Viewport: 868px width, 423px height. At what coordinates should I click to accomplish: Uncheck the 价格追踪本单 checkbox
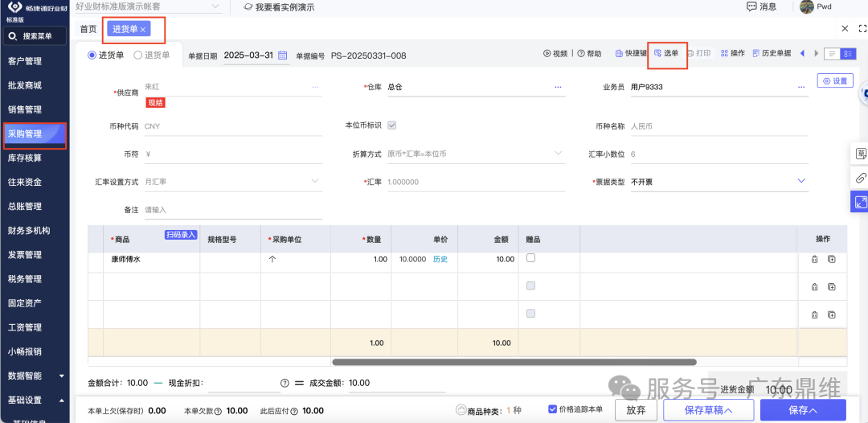coord(552,409)
